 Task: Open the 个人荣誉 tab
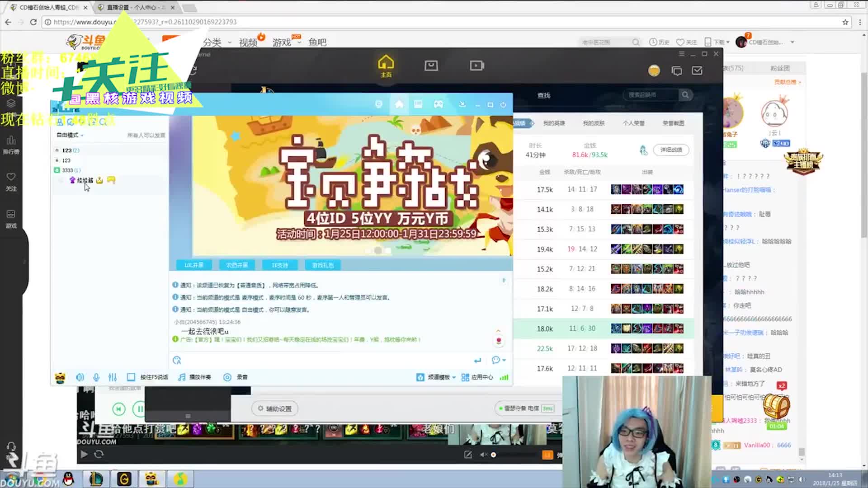(x=634, y=123)
